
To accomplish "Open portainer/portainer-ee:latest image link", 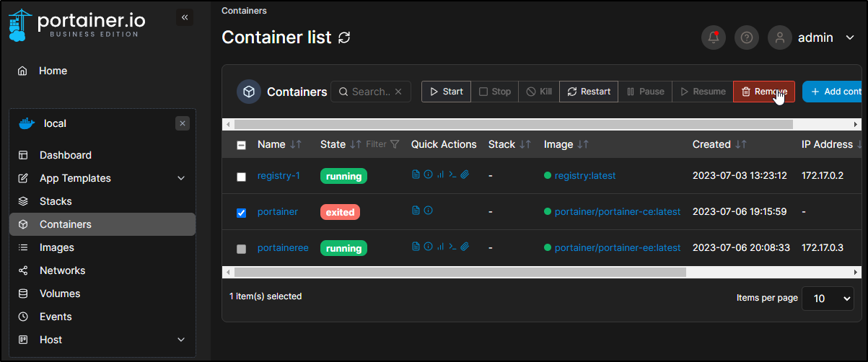I will click(x=618, y=247).
